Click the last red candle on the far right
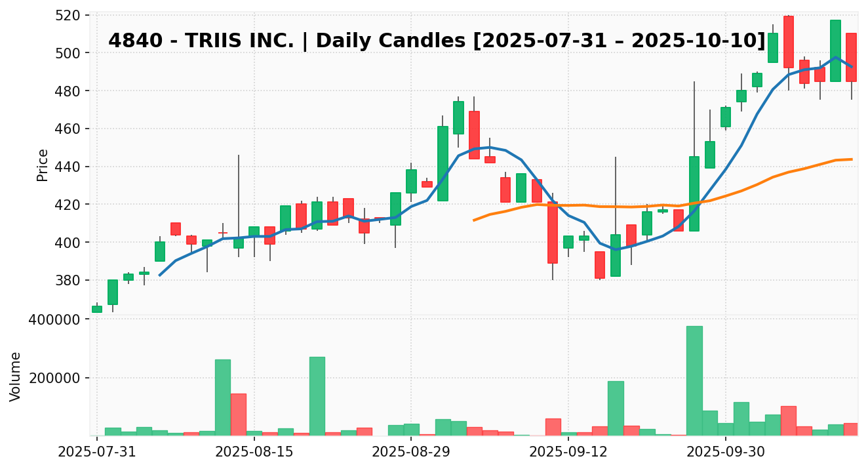 (851, 57)
